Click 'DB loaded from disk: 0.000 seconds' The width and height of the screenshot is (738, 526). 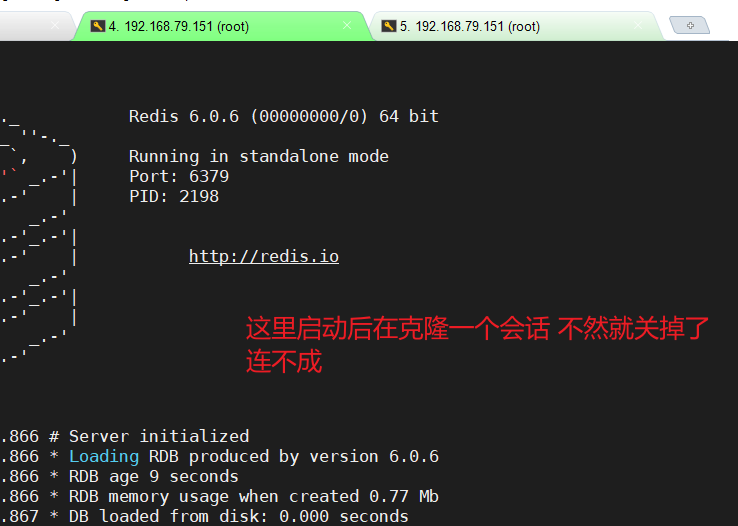(239, 516)
